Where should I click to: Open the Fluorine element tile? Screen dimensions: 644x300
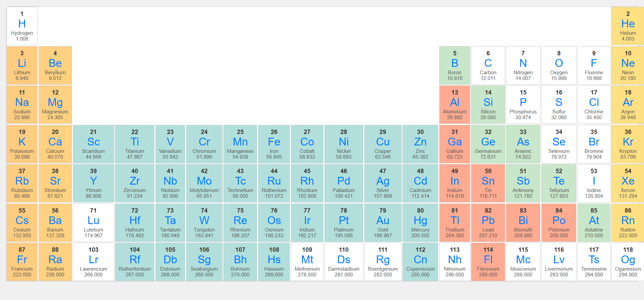click(594, 65)
